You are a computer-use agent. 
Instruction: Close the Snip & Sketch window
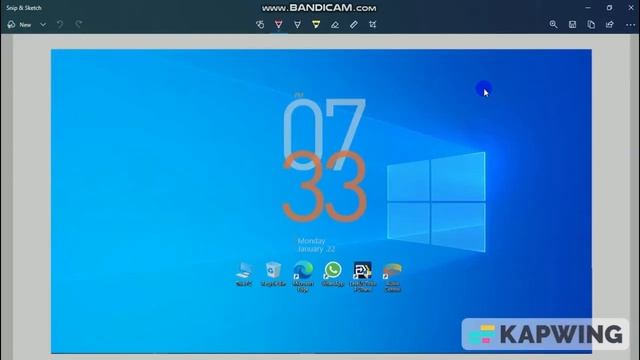point(631,7)
